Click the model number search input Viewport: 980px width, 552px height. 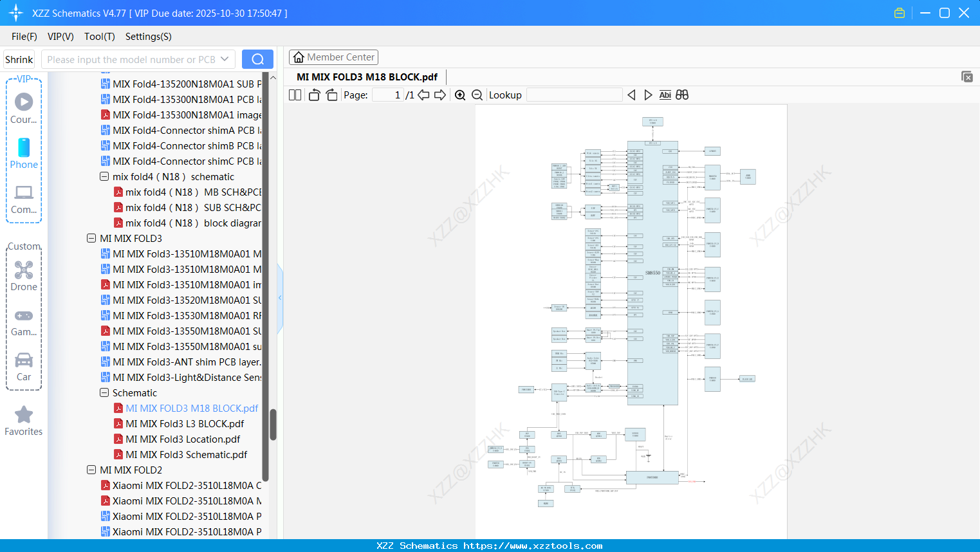(131, 59)
